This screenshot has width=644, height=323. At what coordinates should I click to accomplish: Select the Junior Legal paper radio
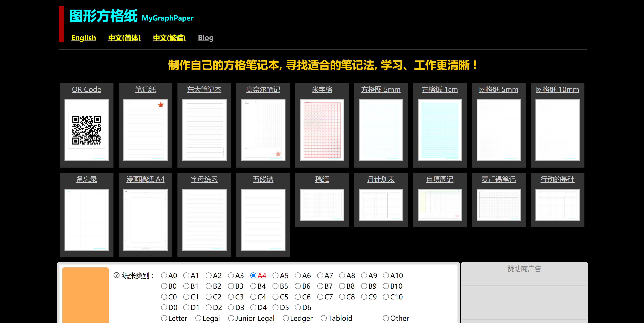pos(231,318)
